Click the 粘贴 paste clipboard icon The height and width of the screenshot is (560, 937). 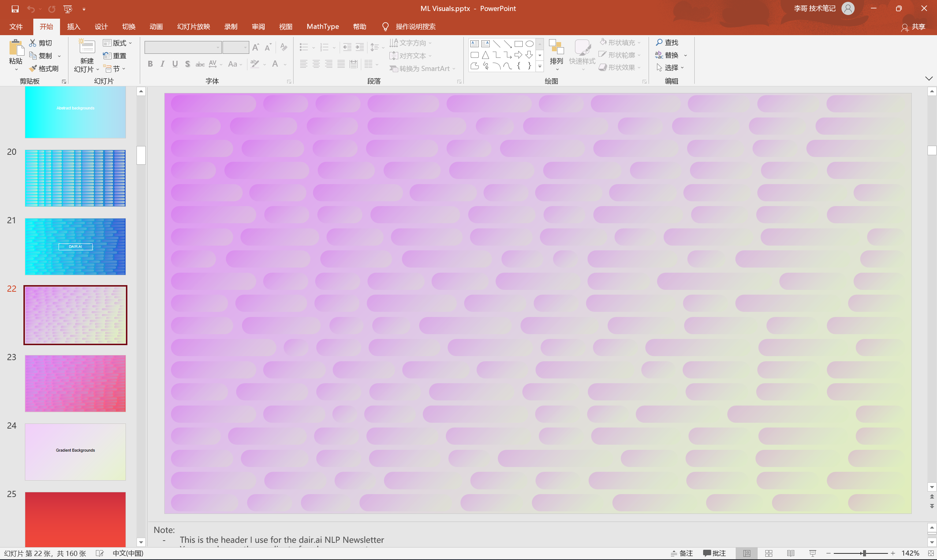tap(16, 48)
